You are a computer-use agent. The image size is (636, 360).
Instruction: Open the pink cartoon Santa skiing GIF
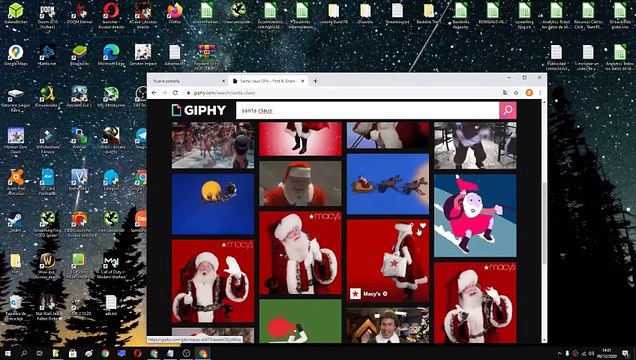click(475, 216)
